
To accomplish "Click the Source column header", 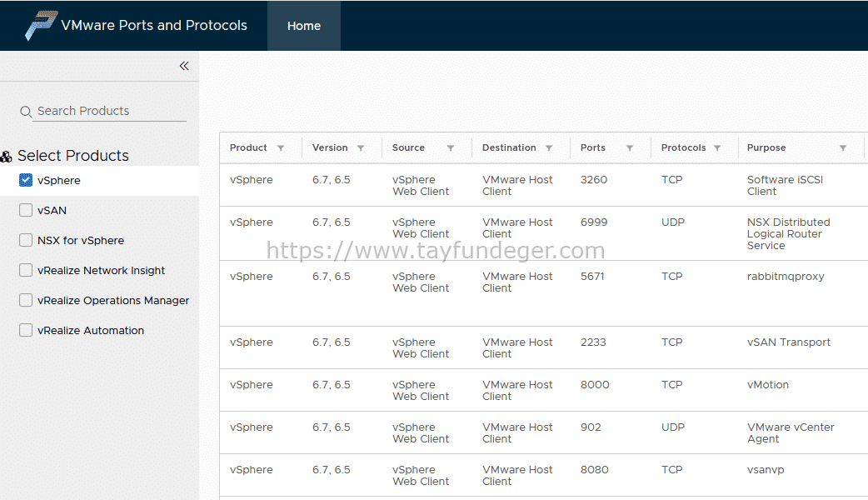I will [408, 147].
